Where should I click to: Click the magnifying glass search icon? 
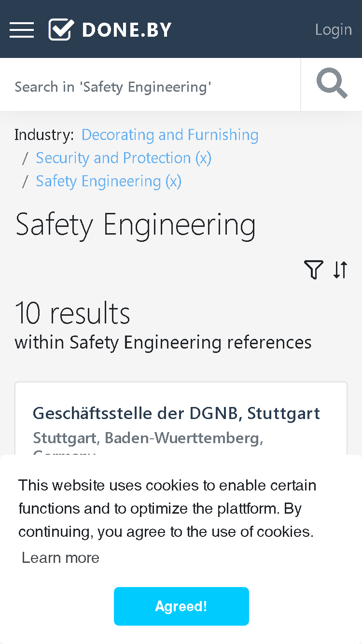point(332,84)
